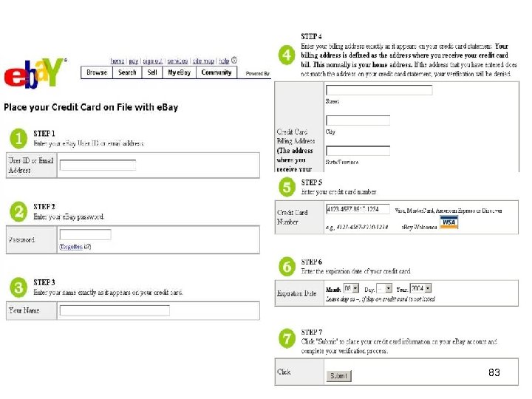
Task: Follow the help link
Action: coord(224,61)
